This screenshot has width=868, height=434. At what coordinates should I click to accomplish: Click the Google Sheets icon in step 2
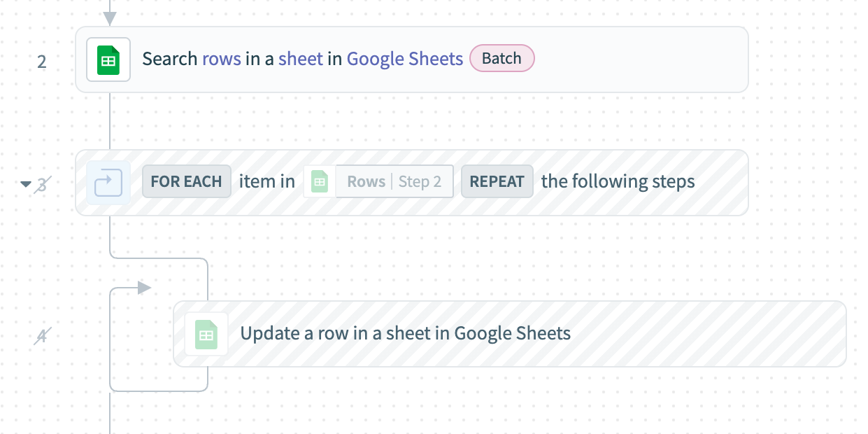(x=108, y=60)
